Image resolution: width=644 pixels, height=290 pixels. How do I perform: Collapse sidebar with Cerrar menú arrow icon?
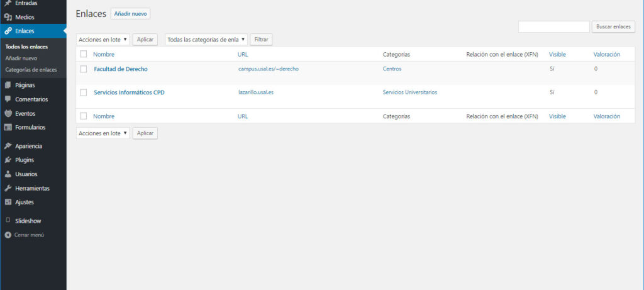(8, 235)
